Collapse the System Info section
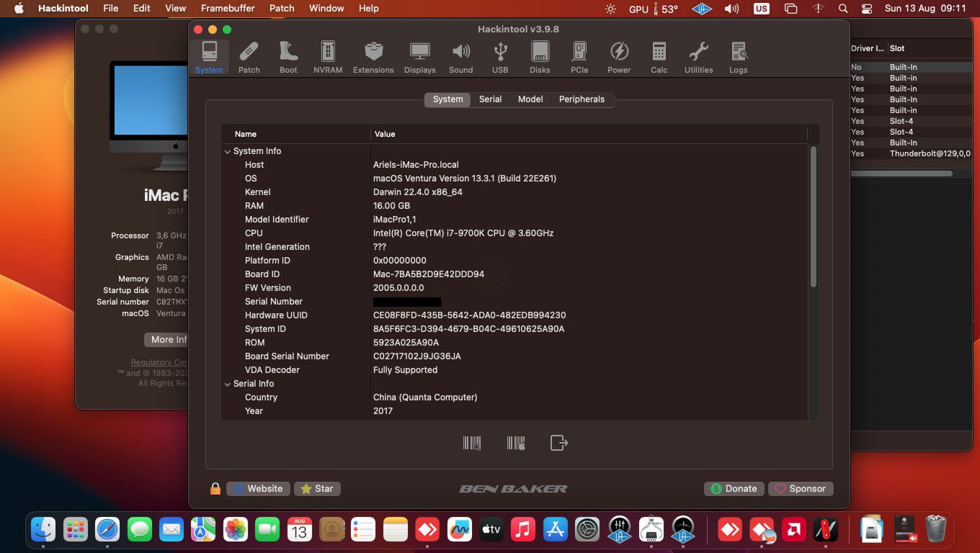 coord(227,151)
